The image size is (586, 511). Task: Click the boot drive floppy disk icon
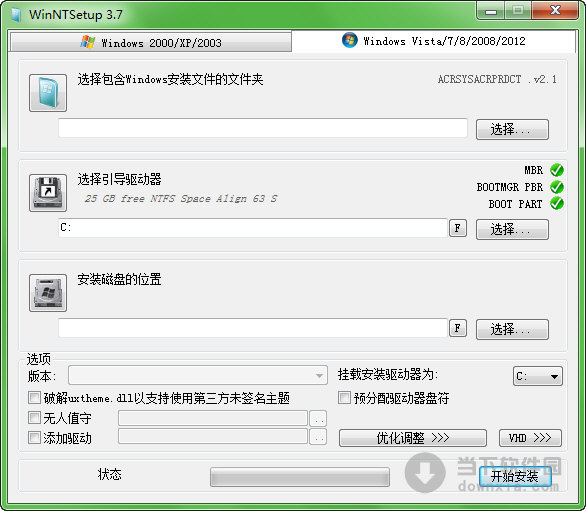48,193
